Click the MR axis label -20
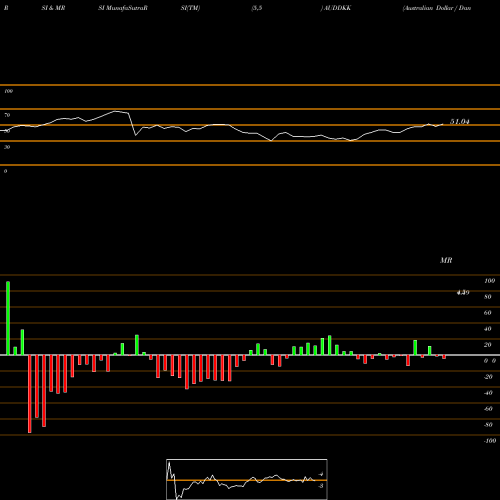This screenshot has width=500, height=500. pyautogui.click(x=488, y=377)
